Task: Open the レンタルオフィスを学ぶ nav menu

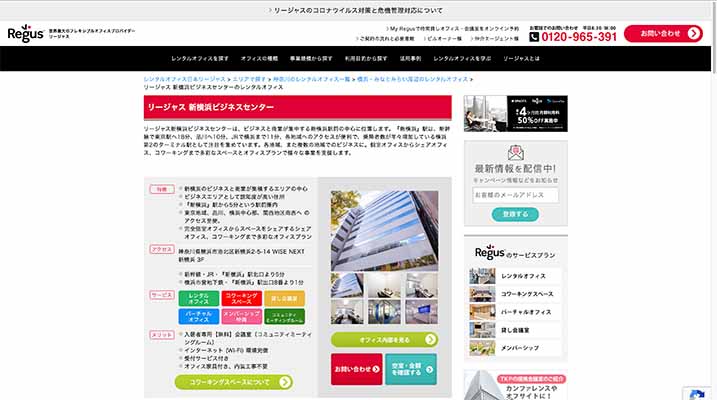Action: (462, 59)
